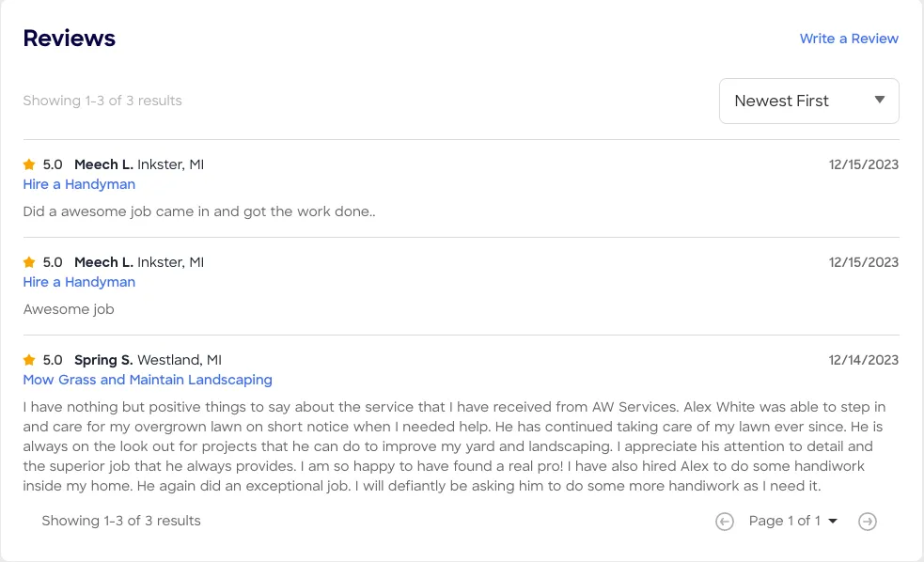Click the star icon on the "Awesome job" review
The height and width of the screenshot is (562, 924).
(x=29, y=262)
